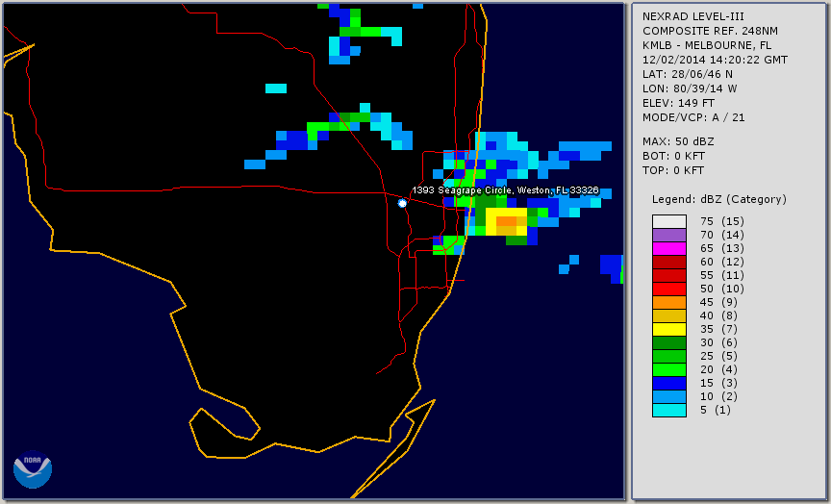The width and height of the screenshot is (831, 504).
Task: Click the 30 (6) legend label
Action: click(x=718, y=342)
